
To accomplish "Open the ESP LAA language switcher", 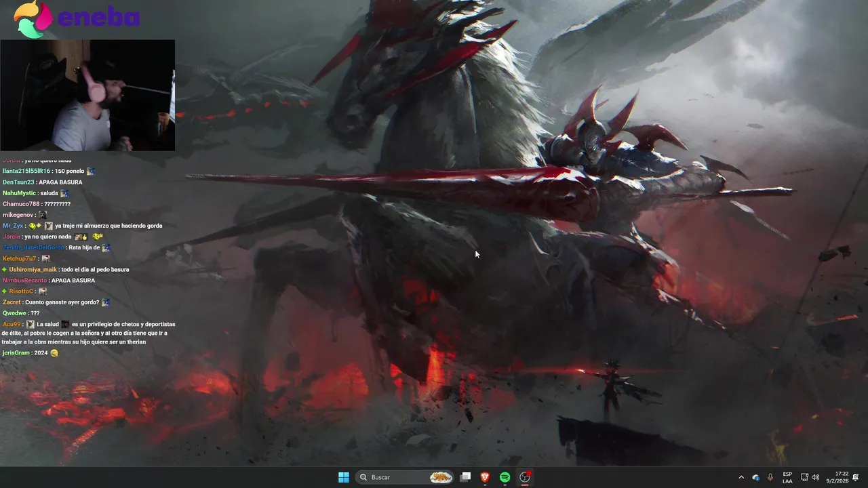I will tap(787, 477).
